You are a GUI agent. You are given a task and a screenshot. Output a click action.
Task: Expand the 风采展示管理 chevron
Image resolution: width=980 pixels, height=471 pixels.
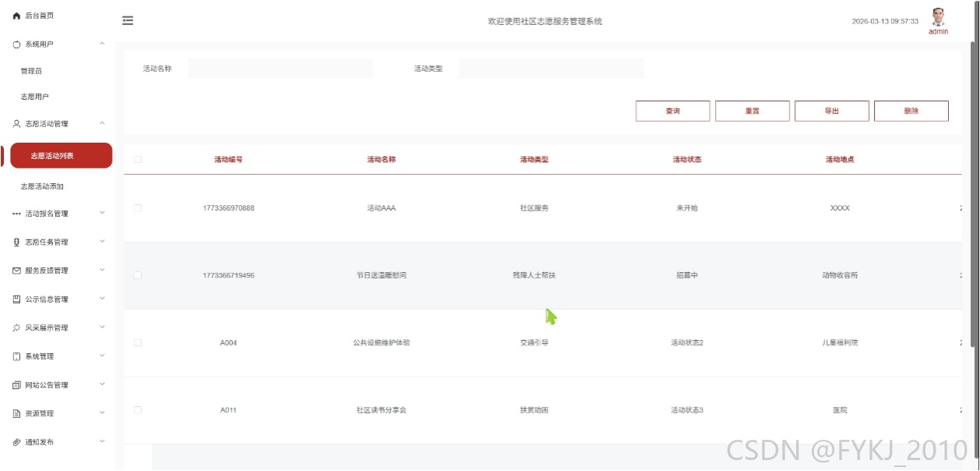[x=102, y=328]
